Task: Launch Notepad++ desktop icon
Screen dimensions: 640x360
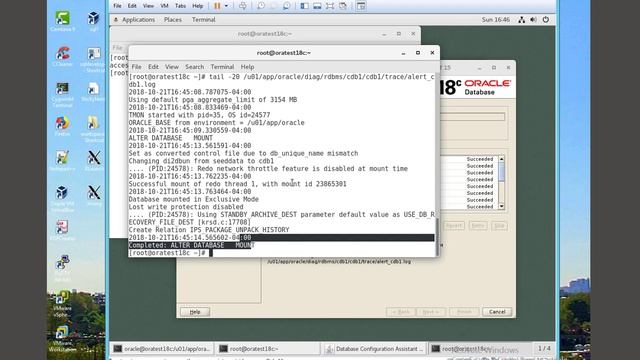Action: pyautogui.click(x=62, y=161)
